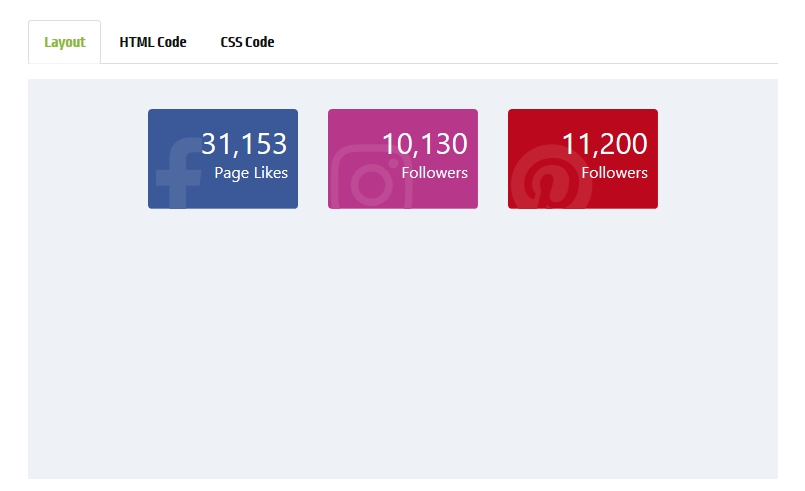Open the HTML Code tab
Image resolution: width=805 pixels, height=491 pixels.
tap(153, 42)
